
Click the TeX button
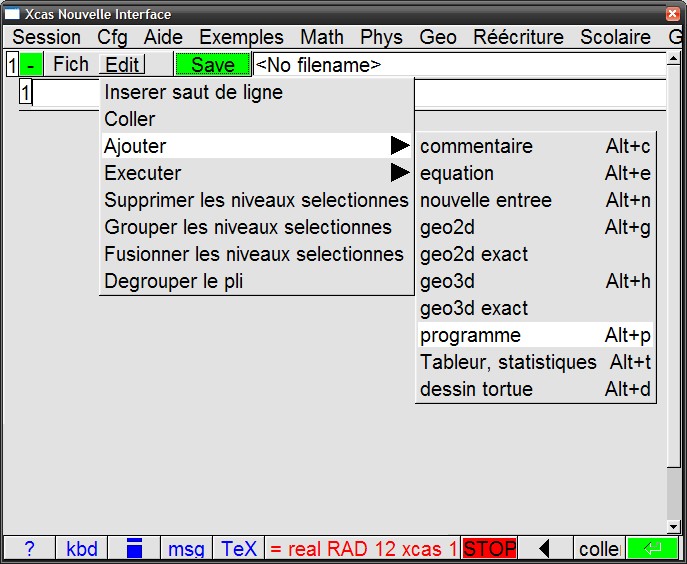pyautogui.click(x=239, y=548)
